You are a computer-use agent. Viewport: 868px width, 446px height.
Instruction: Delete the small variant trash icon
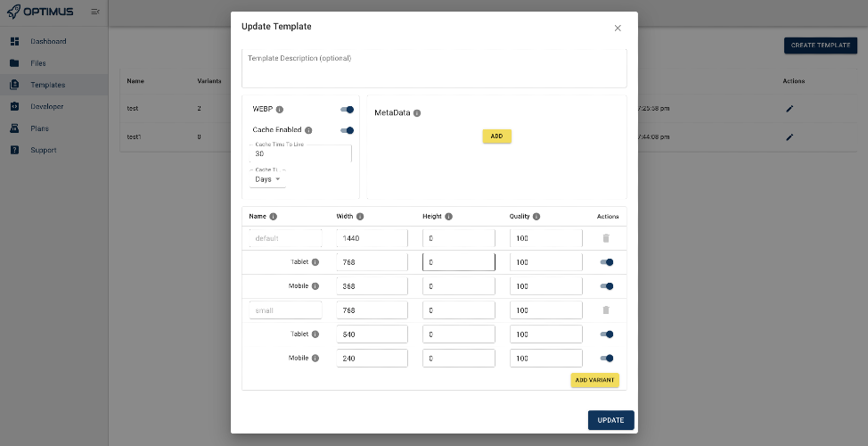606,310
